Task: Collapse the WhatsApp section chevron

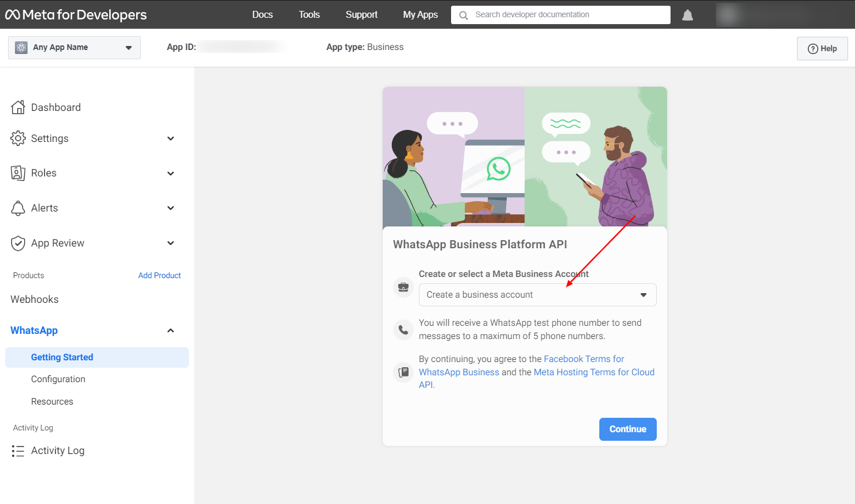Action: pyautogui.click(x=171, y=330)
